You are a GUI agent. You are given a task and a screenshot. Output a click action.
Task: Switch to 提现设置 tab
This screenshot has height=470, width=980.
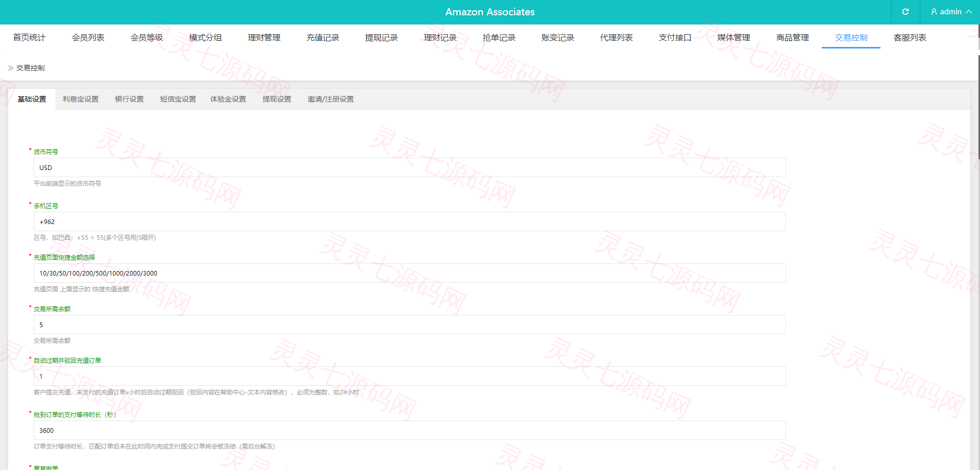pos(277,99)
